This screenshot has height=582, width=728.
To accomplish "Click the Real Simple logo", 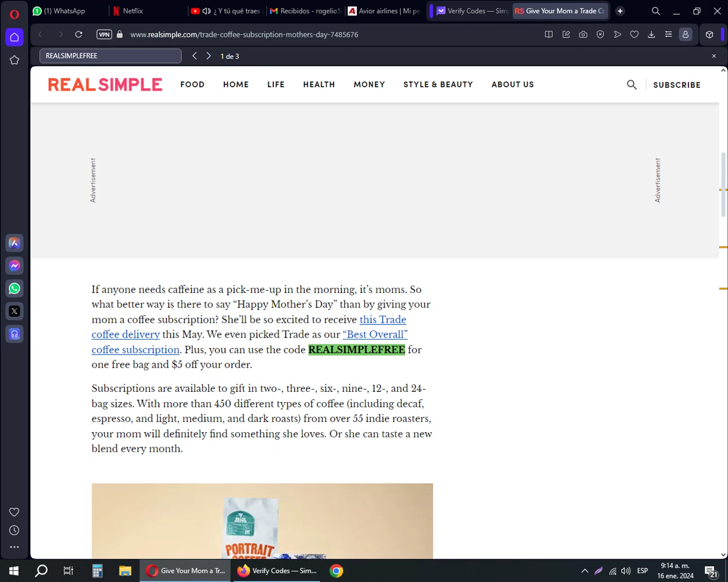I will coord(105,84).
